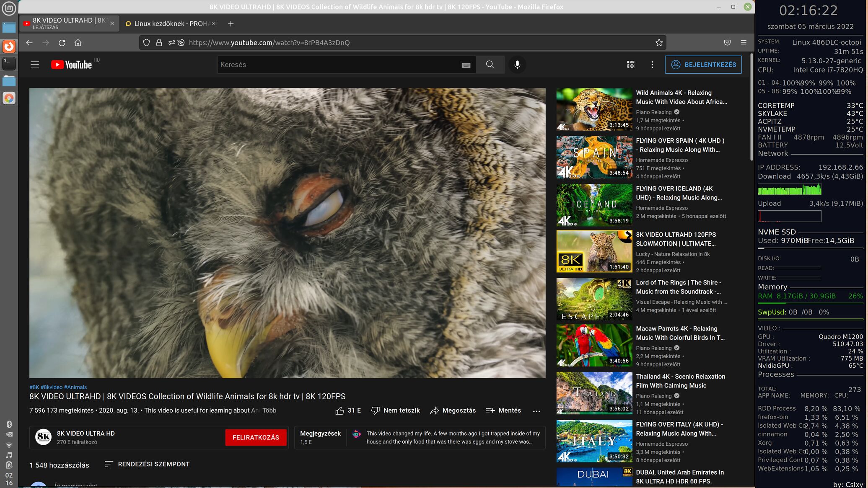Open Lord of The Rings Shire video
The image size is (868, 488).
click(x=594, y=299)
